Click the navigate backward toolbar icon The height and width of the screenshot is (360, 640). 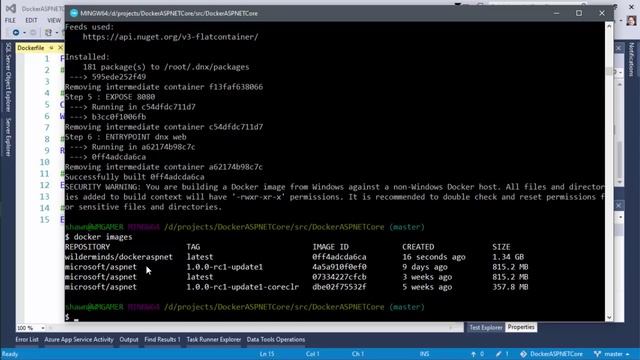[16, 32]
